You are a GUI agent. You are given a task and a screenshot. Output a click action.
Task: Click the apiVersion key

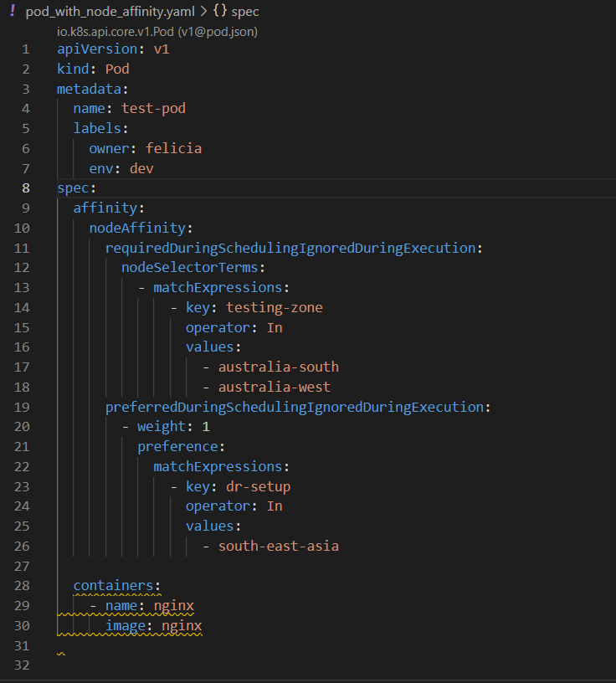pos(97,49)
